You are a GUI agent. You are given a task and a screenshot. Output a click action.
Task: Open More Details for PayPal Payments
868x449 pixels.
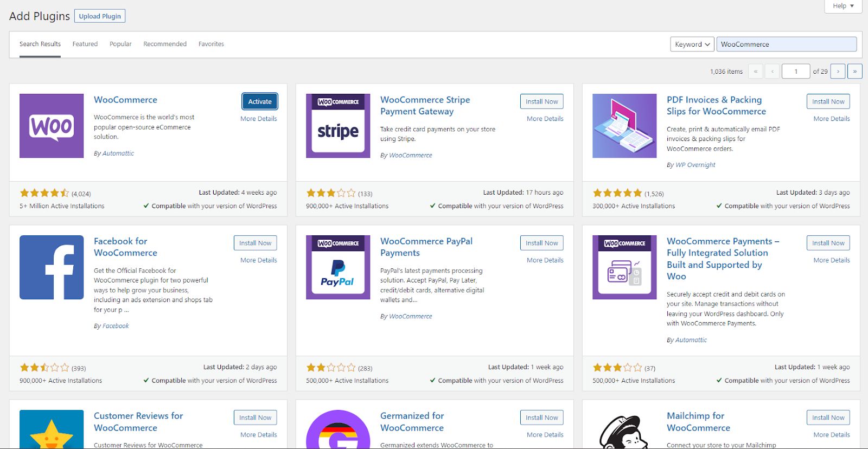click(545, 260)
